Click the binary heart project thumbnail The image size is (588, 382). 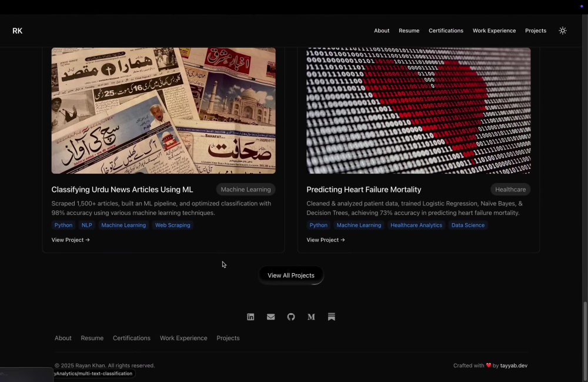419,110
